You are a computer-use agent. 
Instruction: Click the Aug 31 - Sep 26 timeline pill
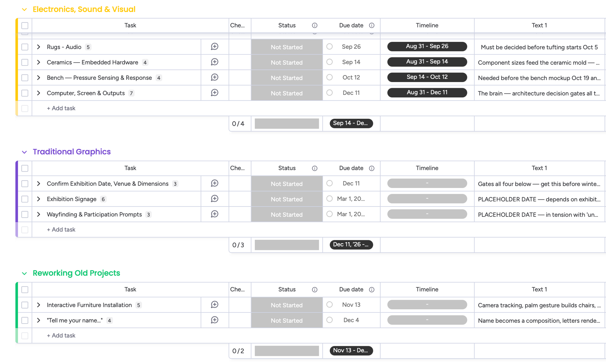427,47
